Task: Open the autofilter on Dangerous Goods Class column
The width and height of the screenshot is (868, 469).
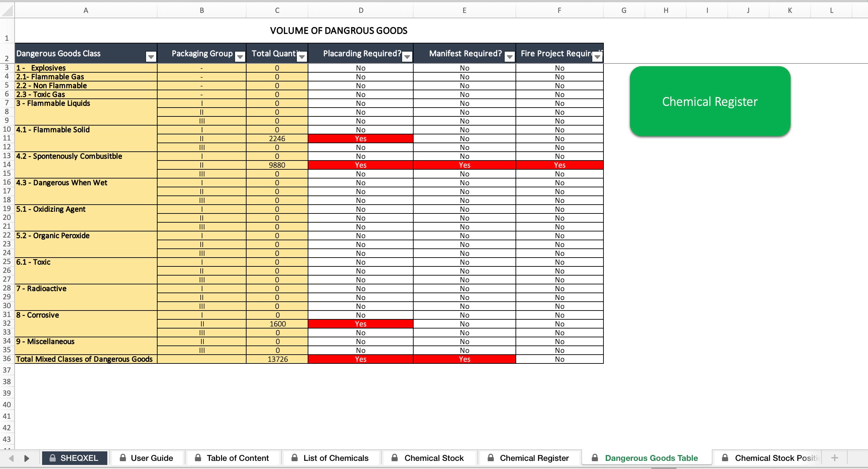Action: [x=150, y=57]
